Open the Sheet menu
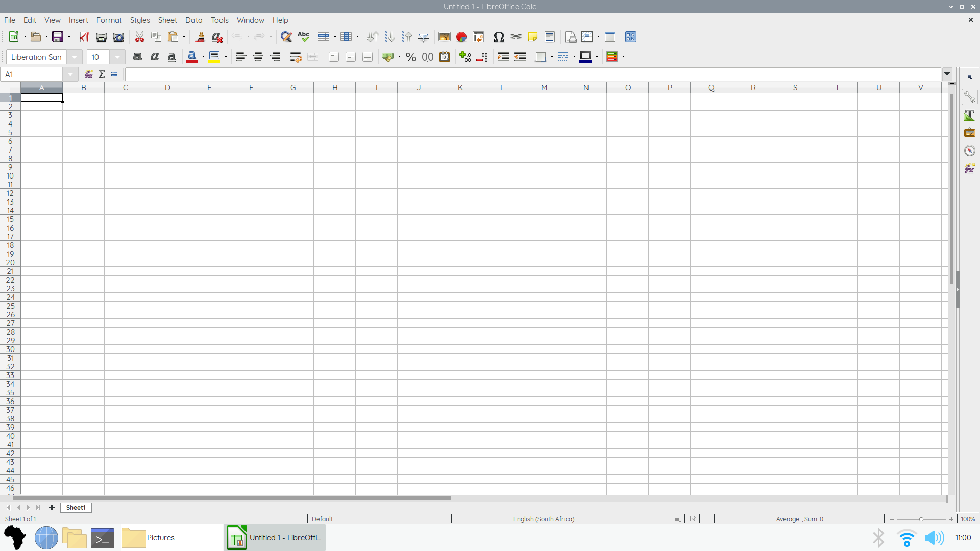Screen dimensions: 980x551 167,20
